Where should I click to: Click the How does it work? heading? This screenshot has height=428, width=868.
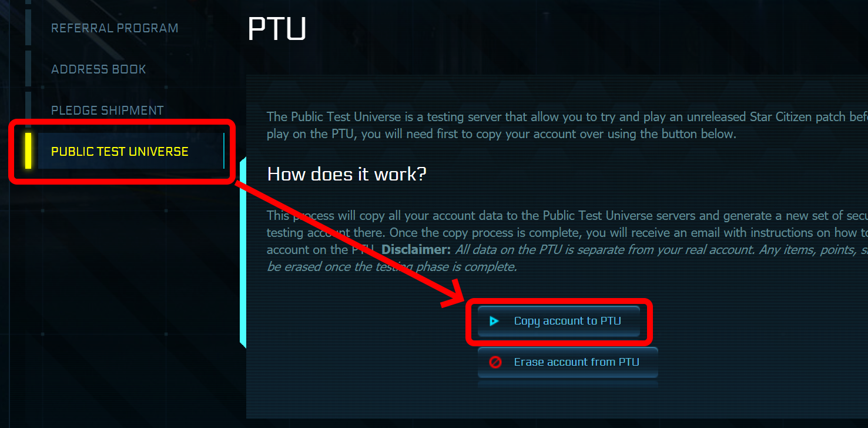[x=347, y=173]
